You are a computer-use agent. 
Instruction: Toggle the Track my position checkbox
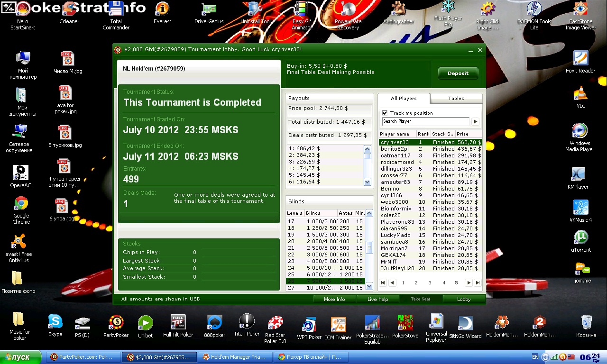pos(385,113)
